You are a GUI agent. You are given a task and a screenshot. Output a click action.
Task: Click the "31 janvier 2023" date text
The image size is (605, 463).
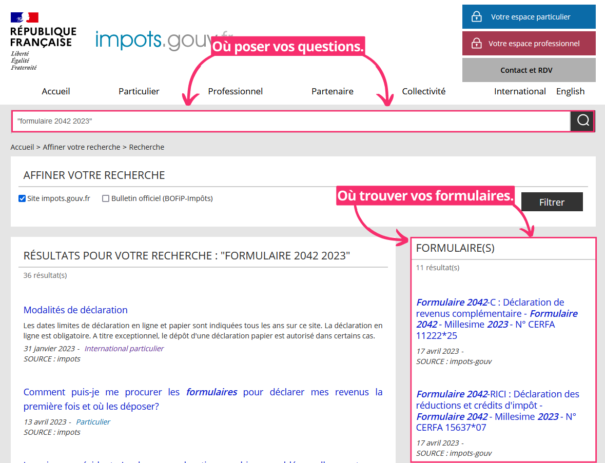coord(49,348)
